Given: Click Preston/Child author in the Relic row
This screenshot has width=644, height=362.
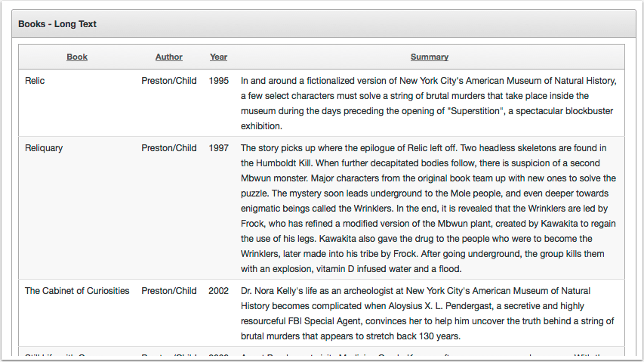Looking at the screenshot, I should point(169,81).
